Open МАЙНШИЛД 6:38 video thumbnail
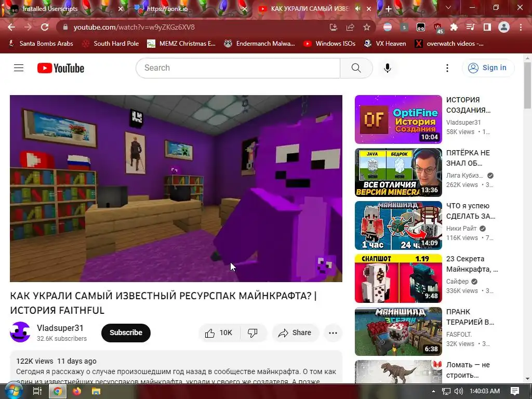The height and width of the screenshot is (399, 532). (x=398, y=331)
